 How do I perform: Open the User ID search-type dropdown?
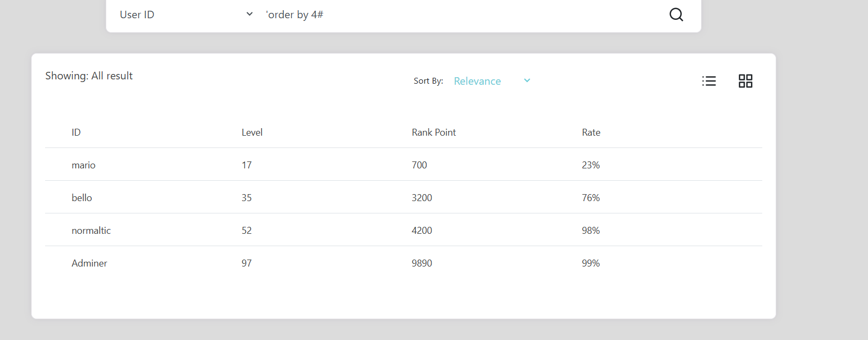click(186, 14)
